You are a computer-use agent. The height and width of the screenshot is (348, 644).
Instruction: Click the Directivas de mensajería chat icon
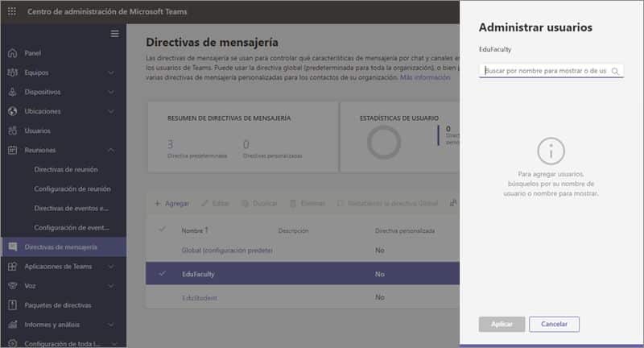tap(13, 246)
